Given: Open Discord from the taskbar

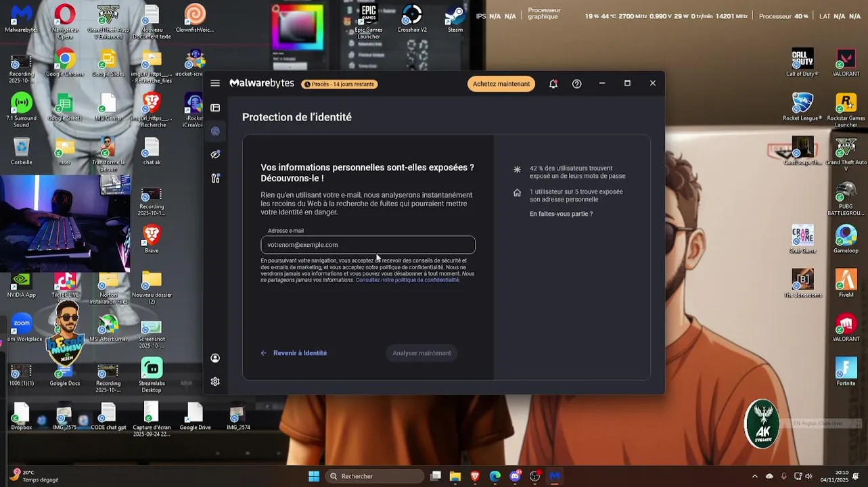Looking at the screenshot, I should click(516, 476).
